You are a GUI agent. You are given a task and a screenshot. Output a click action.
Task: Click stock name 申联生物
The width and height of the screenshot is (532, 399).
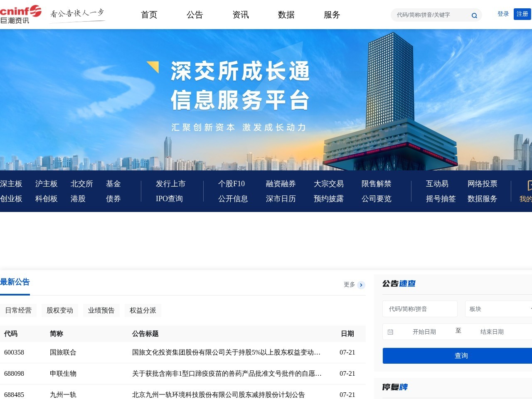click(x=63, y=374)
